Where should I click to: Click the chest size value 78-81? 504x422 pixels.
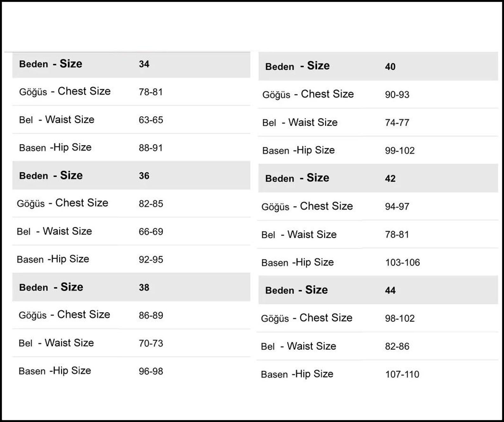click(x=151, y=92)
